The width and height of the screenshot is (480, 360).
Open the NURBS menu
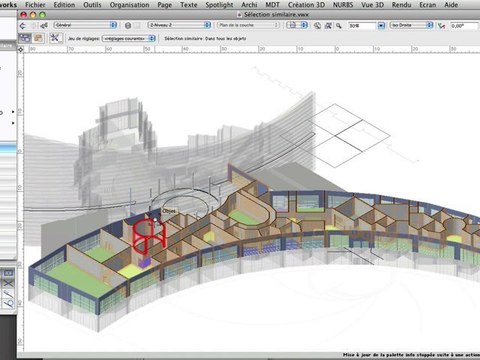pyautogui.click(x=343, y=5)
